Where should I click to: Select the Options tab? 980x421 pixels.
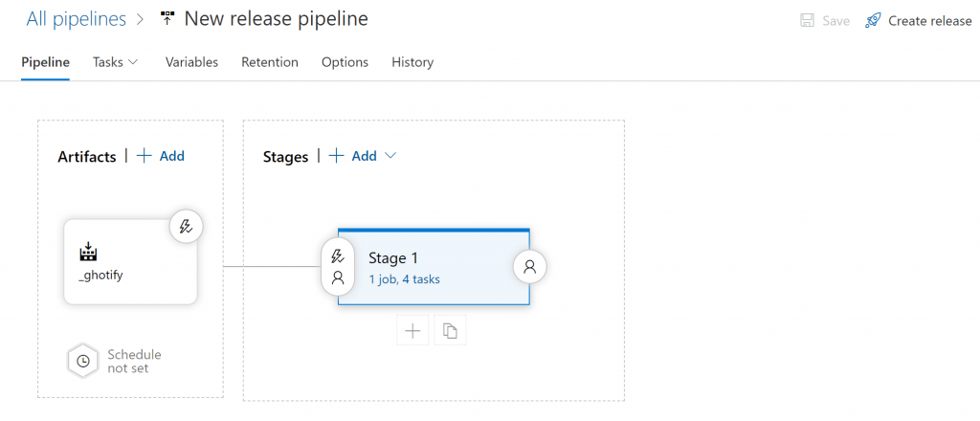point(345,62)
